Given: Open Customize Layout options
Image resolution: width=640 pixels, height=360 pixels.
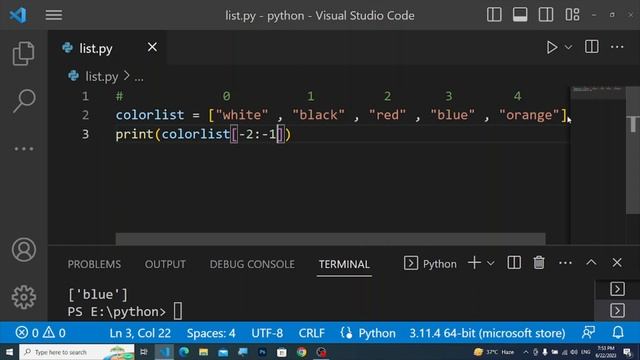Looking at the screenshot, I should click(x=572, y=15).
